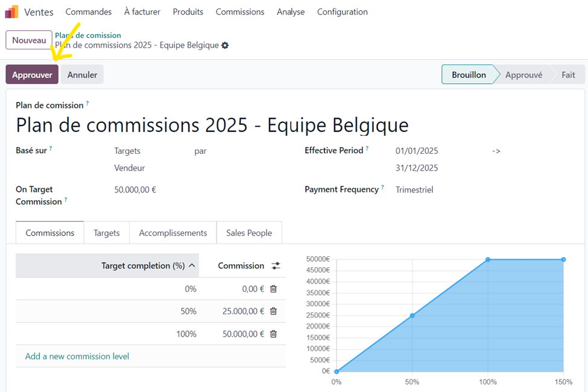Switch to the Commissions tab in the form

50,233
